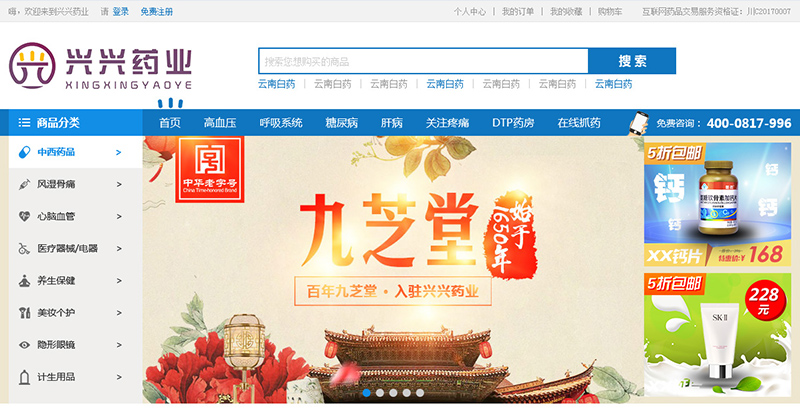Open the 高血压 navigation tab
Viewport: 800px width, 417px height.
[x=220, y=123]
